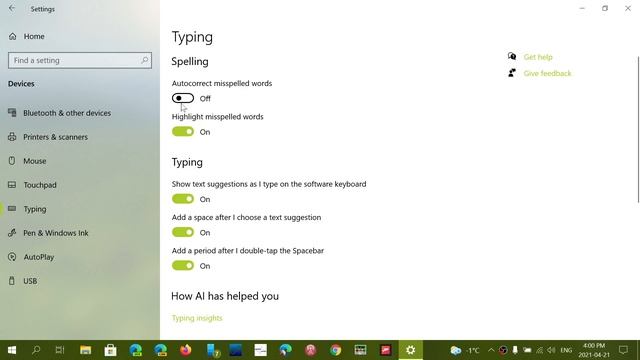This screenshot has width=640, height=360.
Task: Open the white document taskbar app
Action: coord(260,350)
